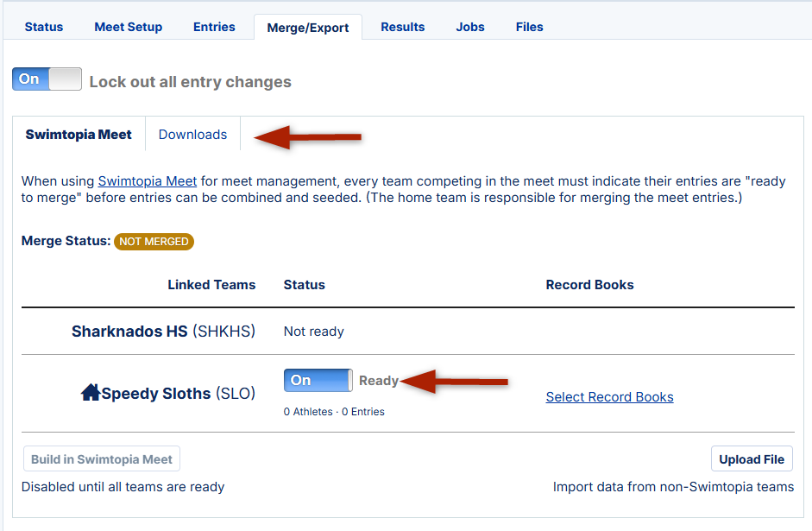812x531 pixels.
Task: Click the Record Books column header
Action: (x=590, y=285)
